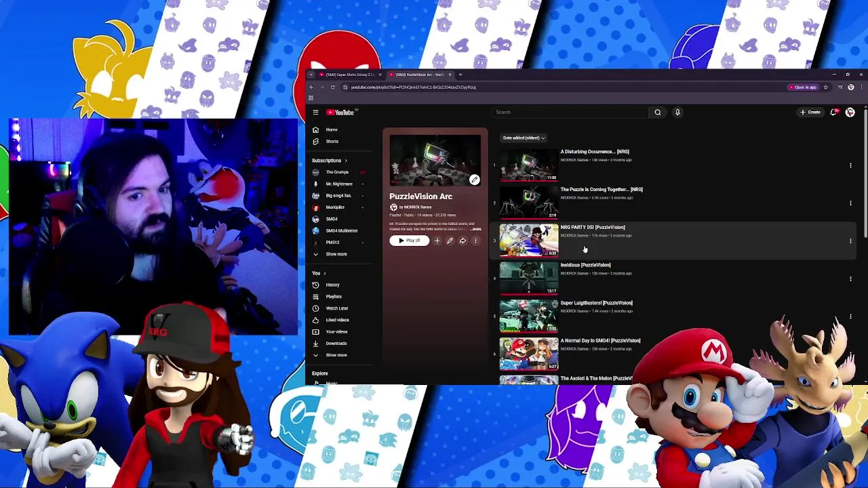
Task: Open Chrome profile avatar in toolbar
Action: 850,87
